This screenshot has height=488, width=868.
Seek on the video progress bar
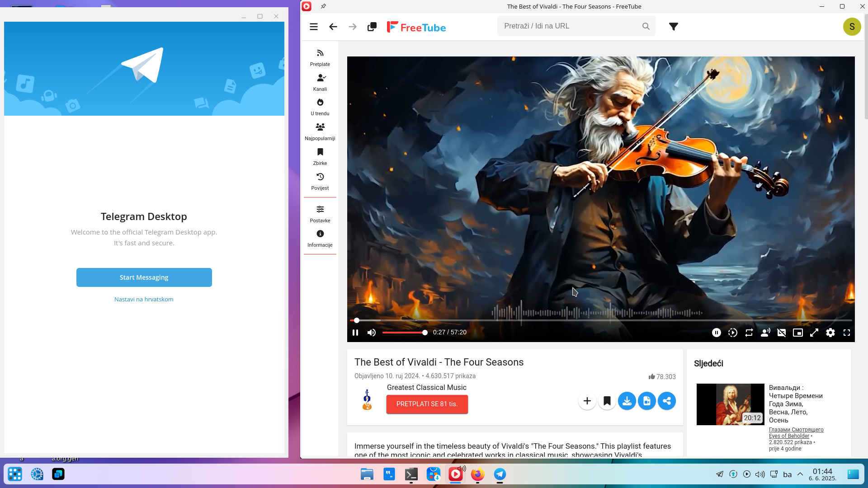coord(601,320)
